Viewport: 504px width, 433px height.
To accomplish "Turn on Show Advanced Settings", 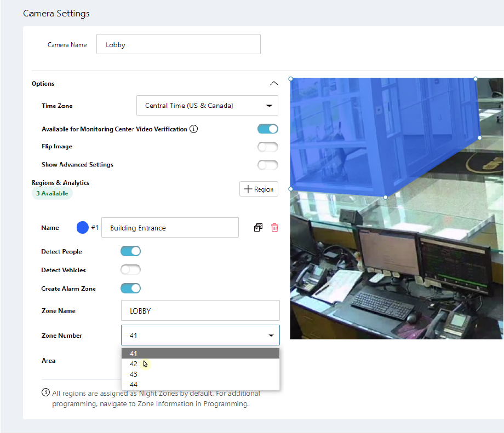I will pos(268,165).
